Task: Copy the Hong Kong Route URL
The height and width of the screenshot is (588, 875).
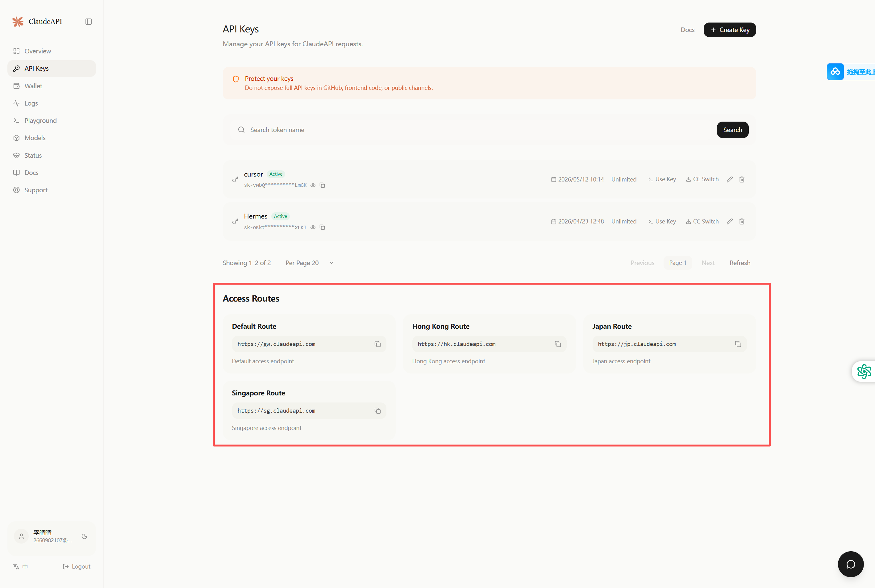Action: point(558,344)
